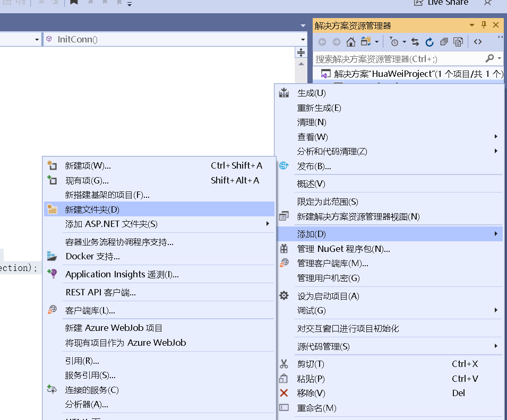The width and height of the screenshot is (507, 420).
Task: Click the Refresh icon in Solution Explorer
Action: click(430, 41)
